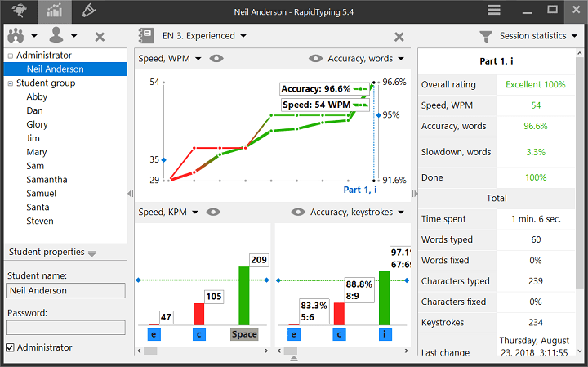The height and width of the screenshot is (367, 588).
Task: Collapse the right statistics panel splitter arrow
Action: click(414, 194)
